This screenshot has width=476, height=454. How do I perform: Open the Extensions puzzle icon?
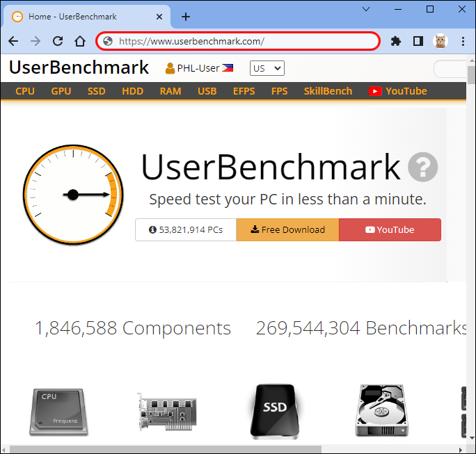point(395,41)
